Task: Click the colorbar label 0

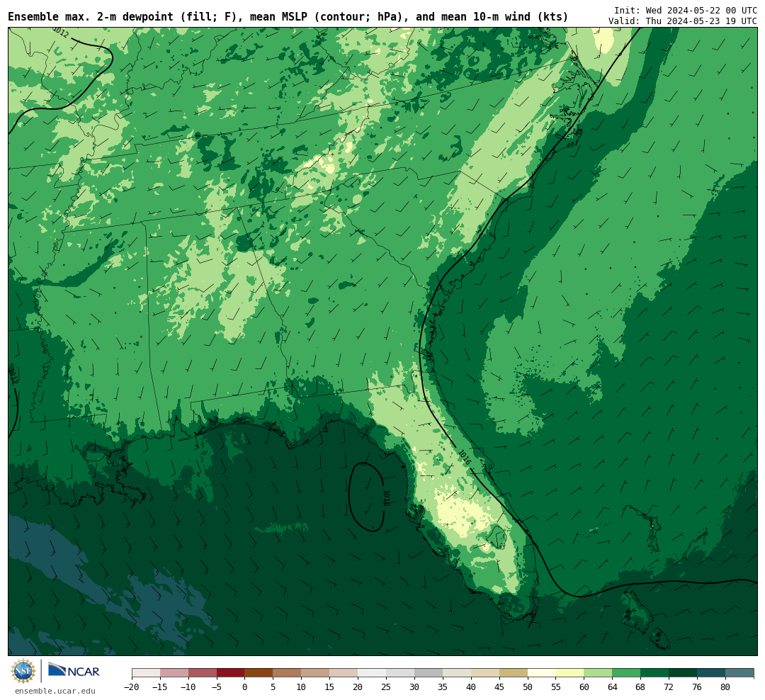Action: click(x=245, y=687)
